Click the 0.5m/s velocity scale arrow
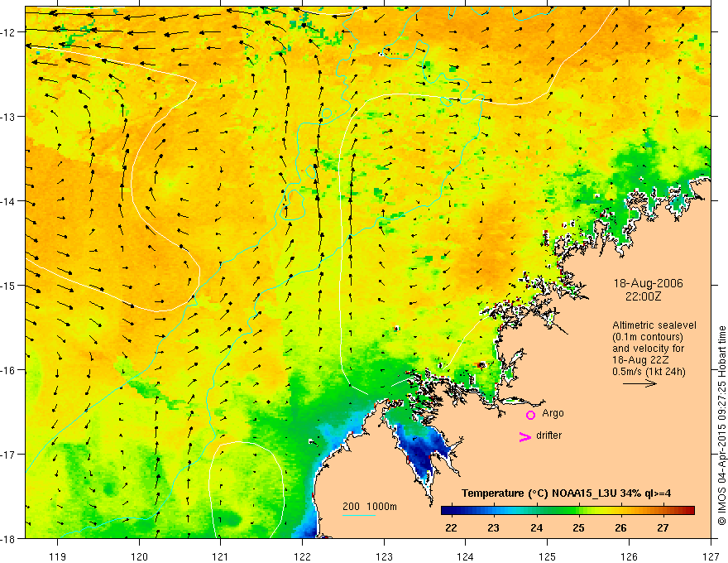 [x=639, y=383]
